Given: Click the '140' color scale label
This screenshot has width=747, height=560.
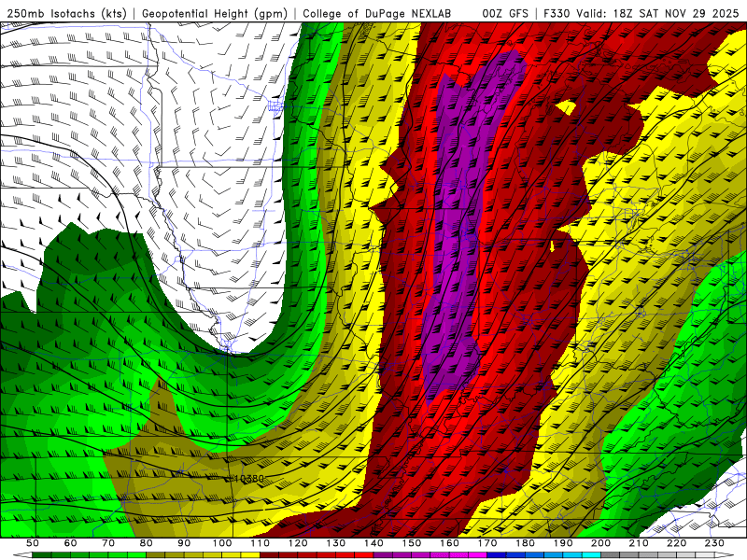Looking at the screenshot, I should pyautogui.click(x=373, y=543).
